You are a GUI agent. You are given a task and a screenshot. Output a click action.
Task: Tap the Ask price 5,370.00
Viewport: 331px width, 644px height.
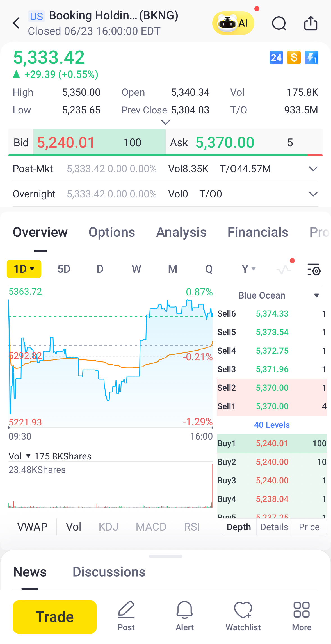(225, 143)
